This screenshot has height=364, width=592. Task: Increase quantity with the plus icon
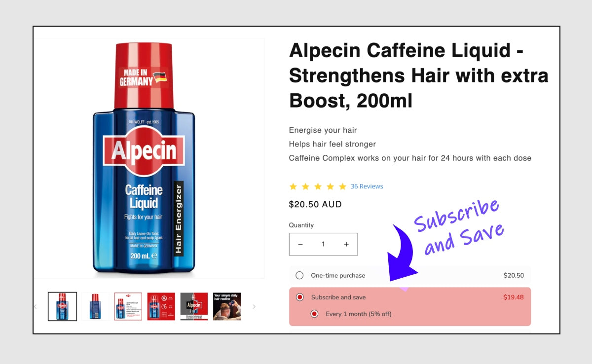(x=346, y=244)
